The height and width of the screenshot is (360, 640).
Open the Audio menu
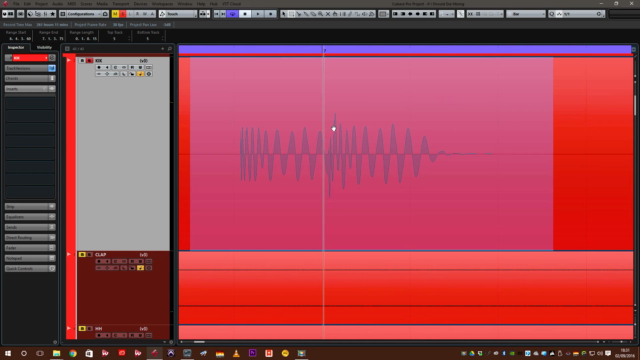pos(58,4)
